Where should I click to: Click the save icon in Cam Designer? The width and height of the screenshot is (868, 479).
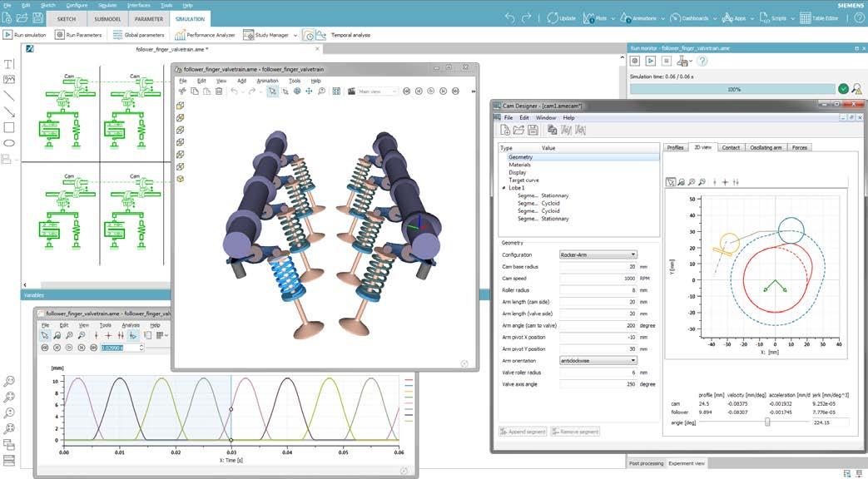[533, 130]
